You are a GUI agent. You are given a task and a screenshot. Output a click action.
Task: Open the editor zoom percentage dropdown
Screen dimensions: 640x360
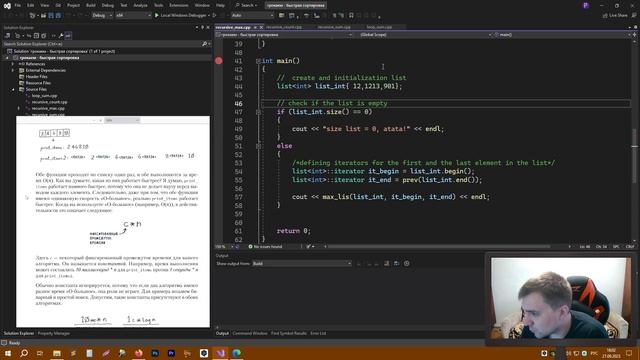click(225, 247)
